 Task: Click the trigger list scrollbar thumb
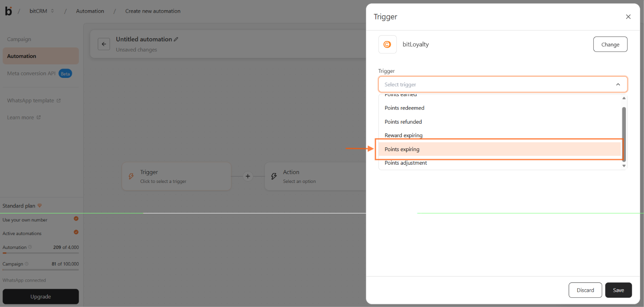click(624, 134)
